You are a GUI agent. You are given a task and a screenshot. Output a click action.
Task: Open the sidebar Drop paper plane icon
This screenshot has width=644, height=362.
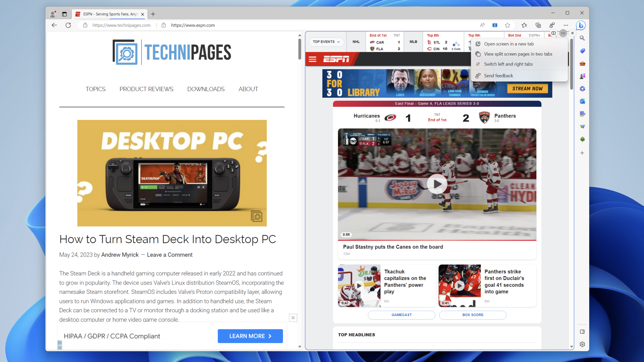point(582,126)
